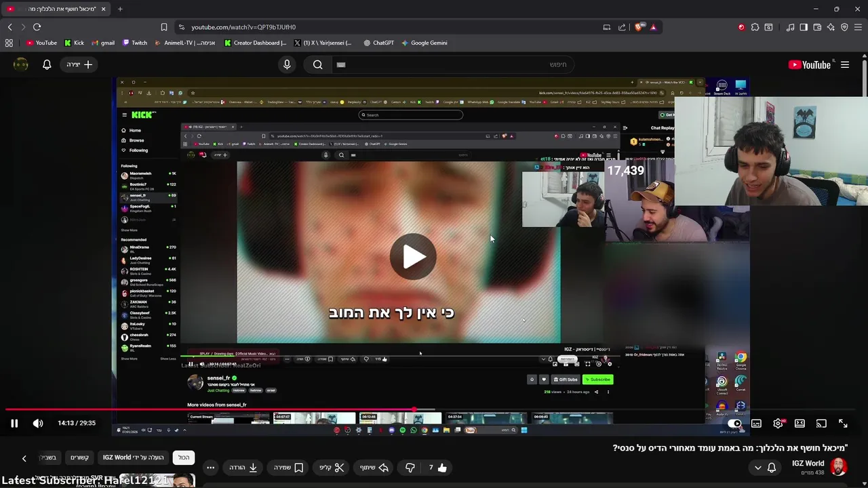Viewport: 868px width, 488px height.
Task: Install/cast screen icon in address bar
Action: point(607,27)
